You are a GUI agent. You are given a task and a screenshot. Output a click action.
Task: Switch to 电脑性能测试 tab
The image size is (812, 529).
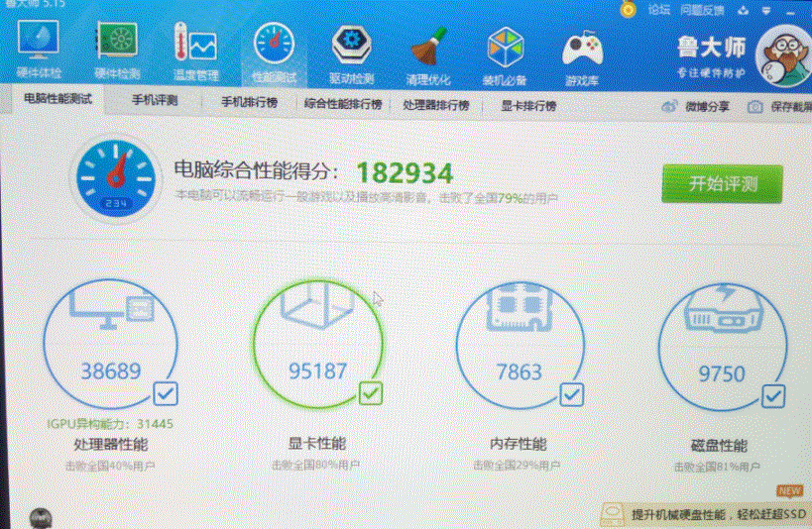58,98
